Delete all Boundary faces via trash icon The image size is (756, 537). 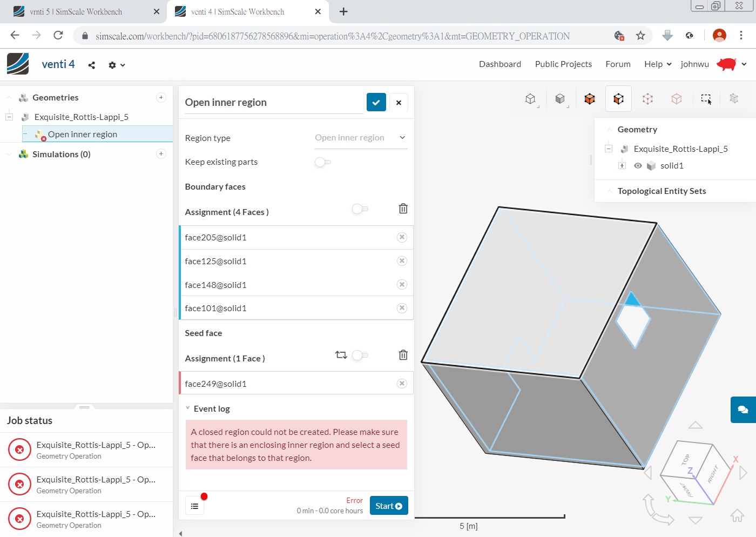point(403,209)
